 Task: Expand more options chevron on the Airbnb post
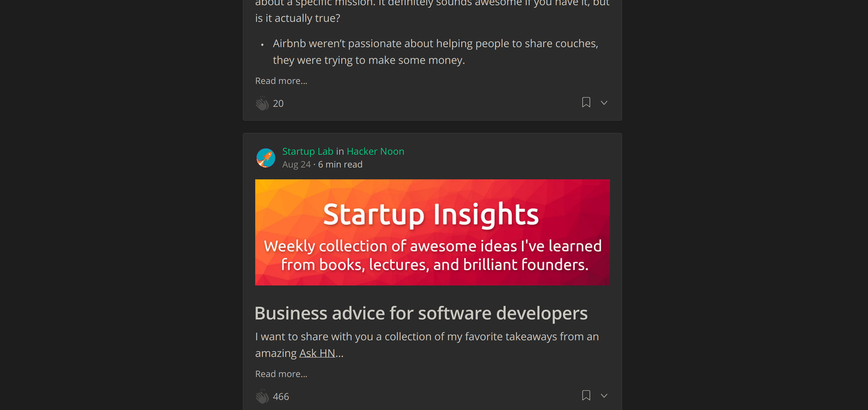pyautogui.click(x=604, y=103)
